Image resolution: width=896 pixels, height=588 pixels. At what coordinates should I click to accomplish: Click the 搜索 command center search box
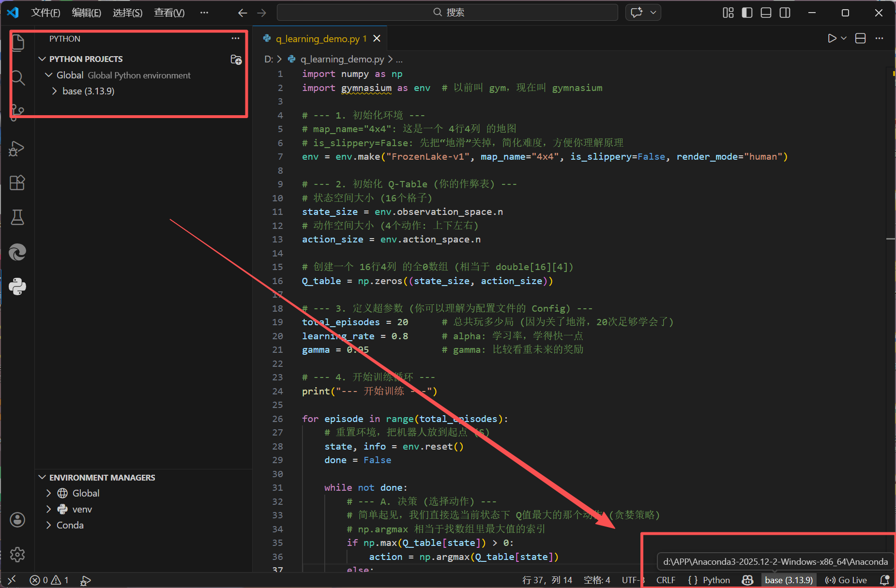pos(448,13)
